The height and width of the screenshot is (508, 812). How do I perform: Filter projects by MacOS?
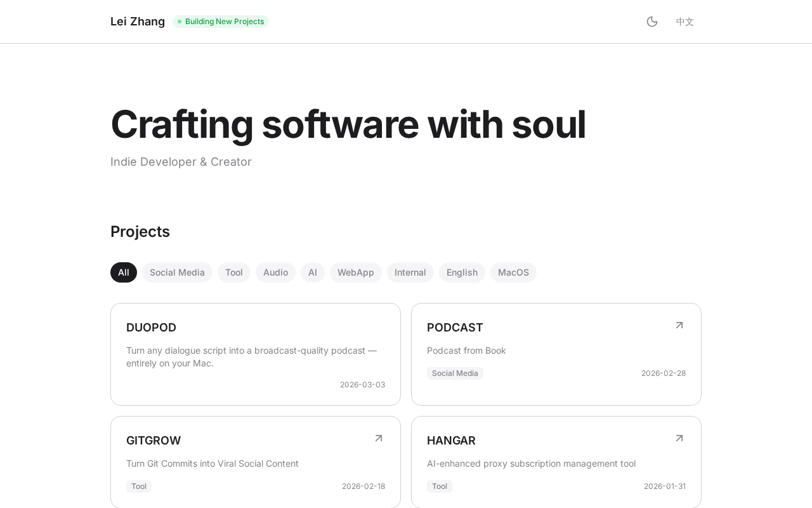click(513, 272)
